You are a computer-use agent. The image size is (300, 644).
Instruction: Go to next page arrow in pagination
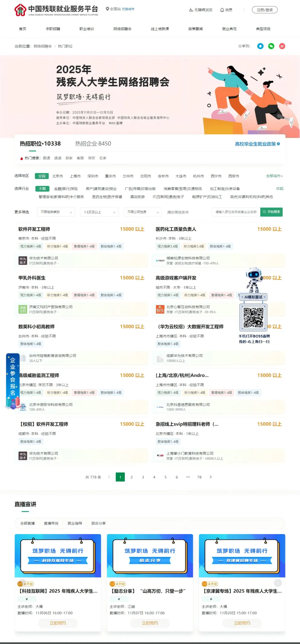211,477
